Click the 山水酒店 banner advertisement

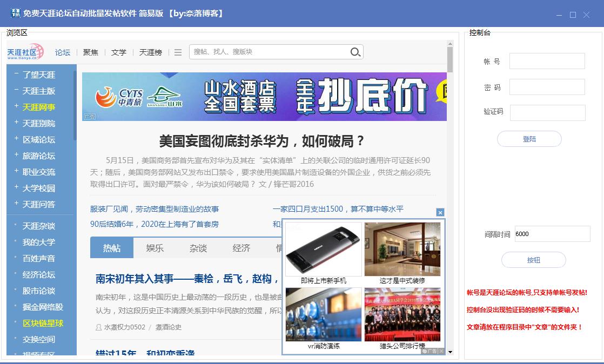tap(264, 97)
